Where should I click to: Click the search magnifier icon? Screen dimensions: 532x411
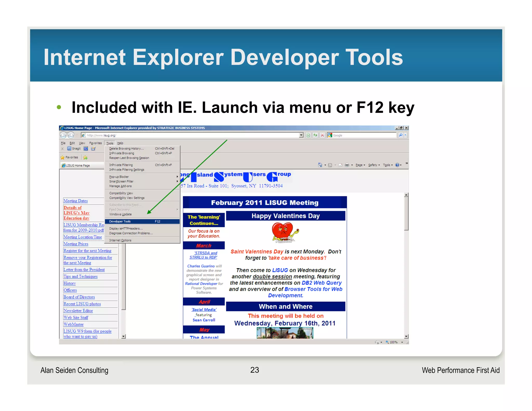pos(401,135)
